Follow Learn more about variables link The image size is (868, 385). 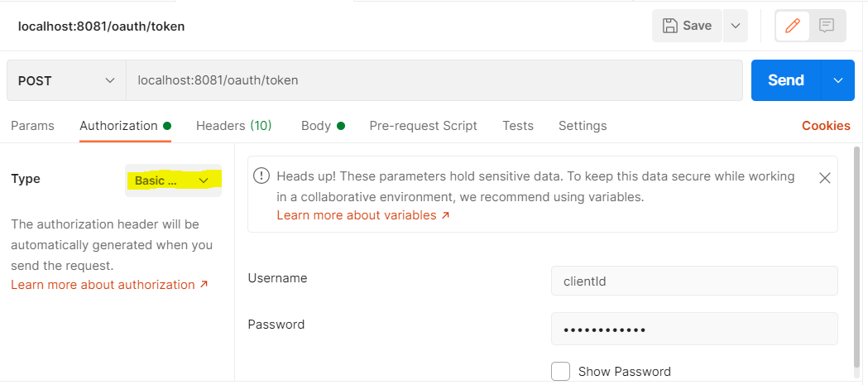point(363,215)
